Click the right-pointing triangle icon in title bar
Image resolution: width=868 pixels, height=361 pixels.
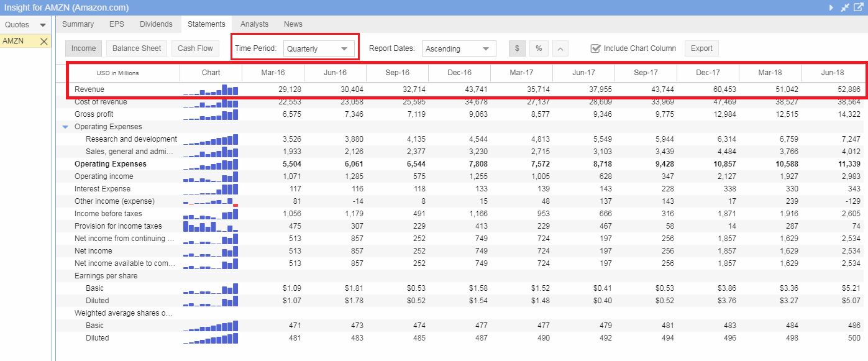831,7
